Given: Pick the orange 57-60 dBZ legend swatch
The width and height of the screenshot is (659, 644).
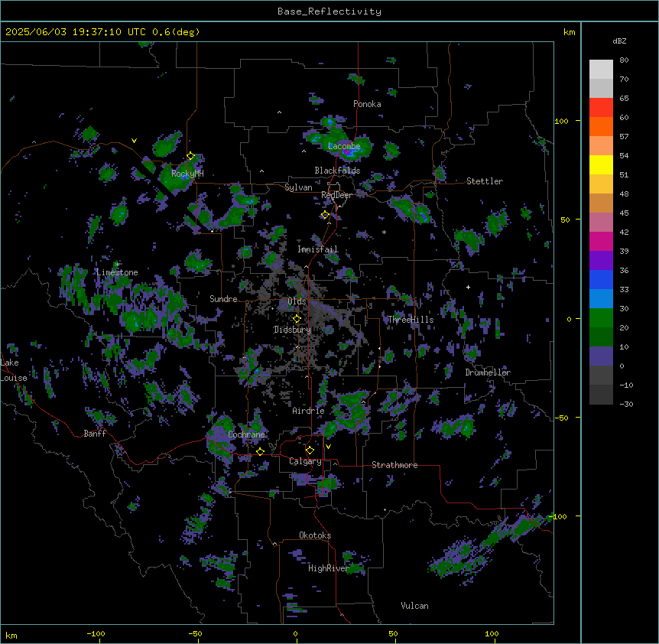Looking at the screenshot, I should pos(601,126).
